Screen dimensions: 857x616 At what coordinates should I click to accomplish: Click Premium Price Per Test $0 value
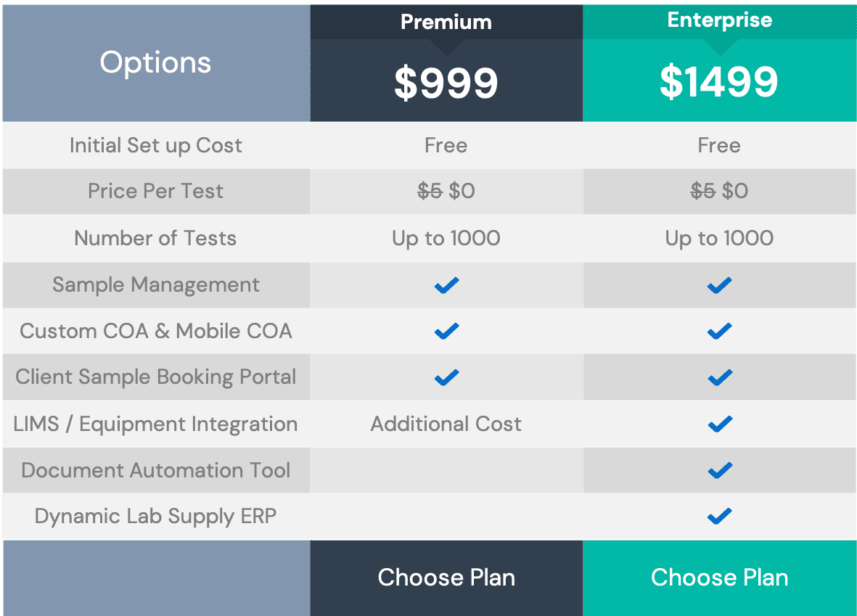coord(462,191)
